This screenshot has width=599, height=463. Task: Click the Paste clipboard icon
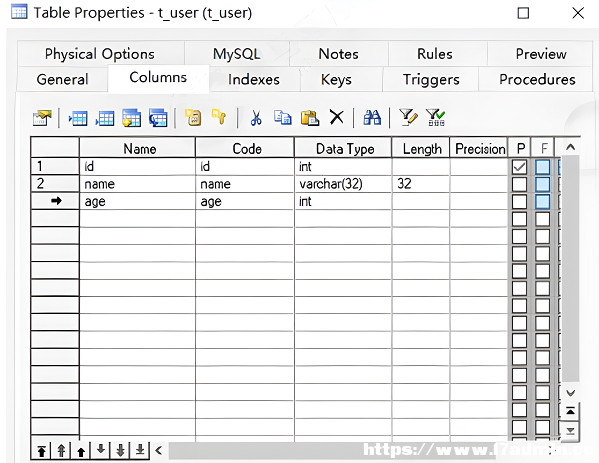point(310,118)
